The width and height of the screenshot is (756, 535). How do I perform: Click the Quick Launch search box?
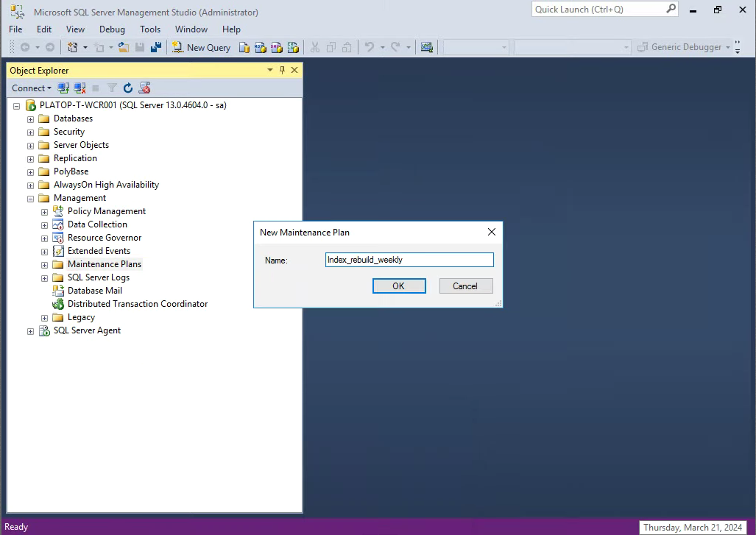[598, 10]
